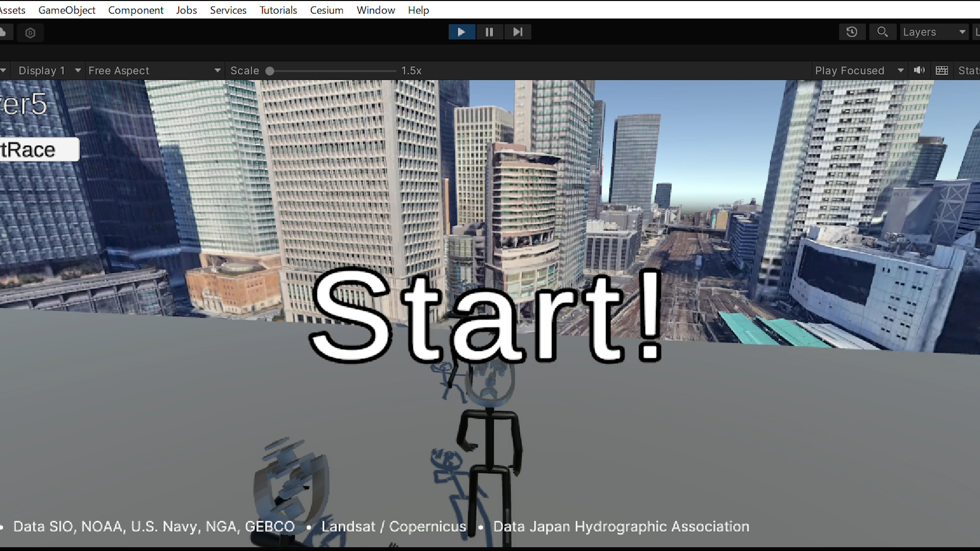The width and height of the screenshot is (980, 551).
Task: Open the cloud services icon
Action: (x=3, y=33)
